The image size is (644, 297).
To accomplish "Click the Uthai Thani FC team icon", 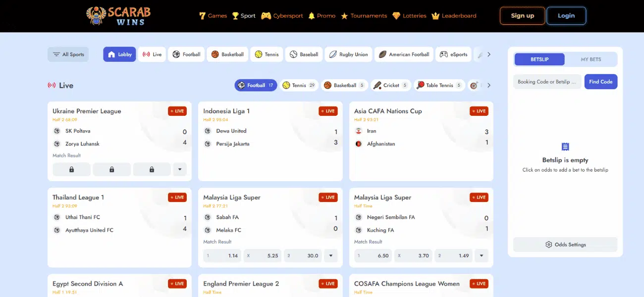I will coord(57,217).
